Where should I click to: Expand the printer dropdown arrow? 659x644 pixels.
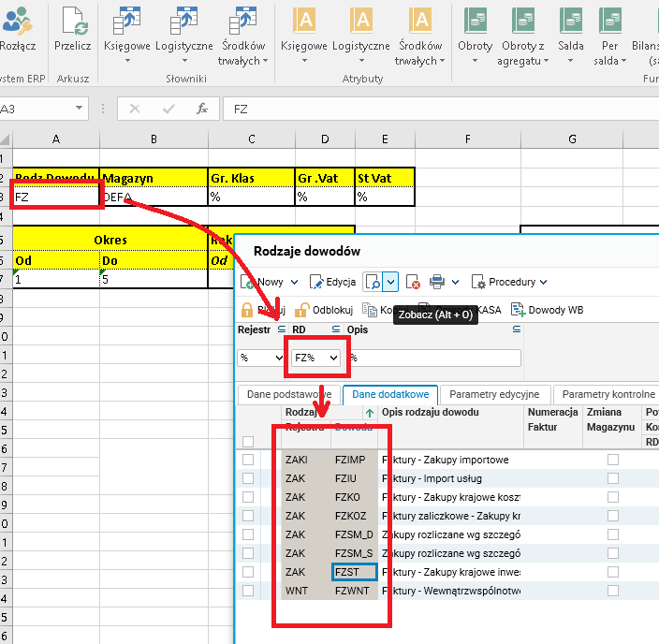pos(455,282)
